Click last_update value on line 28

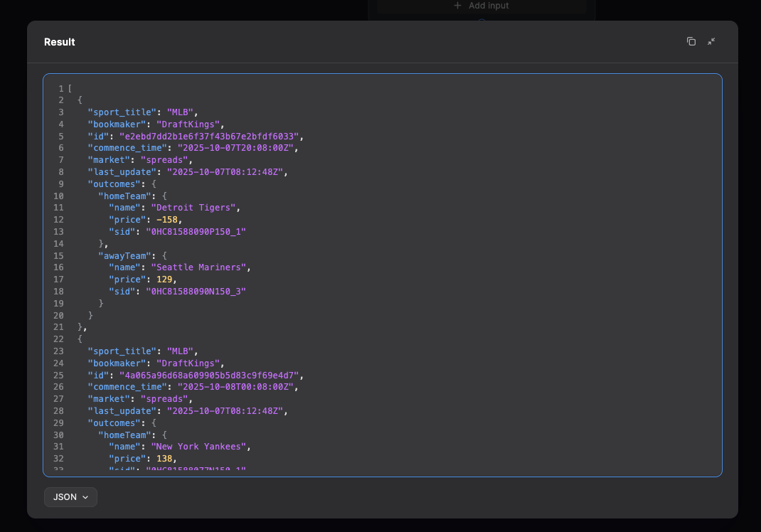[x=225, y=411]
